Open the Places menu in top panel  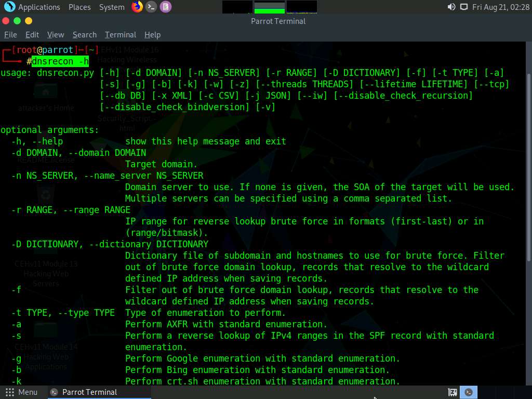[79, 7]
